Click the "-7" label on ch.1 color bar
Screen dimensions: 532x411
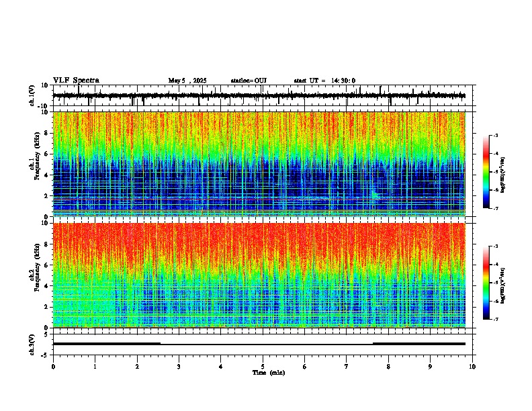496,209
